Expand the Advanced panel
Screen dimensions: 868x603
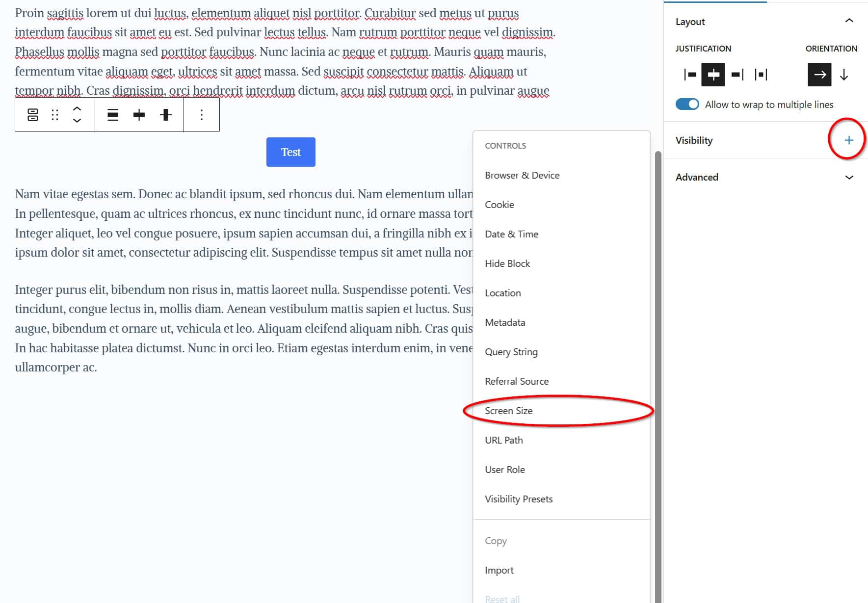(849, 177)
